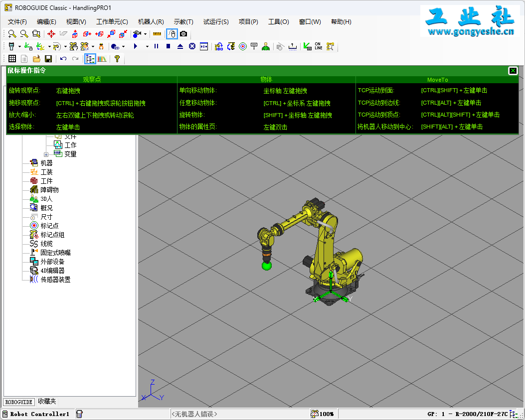Switch to the top view cube icon
Screen dimensions: 525x420
[x=75, y=34]
